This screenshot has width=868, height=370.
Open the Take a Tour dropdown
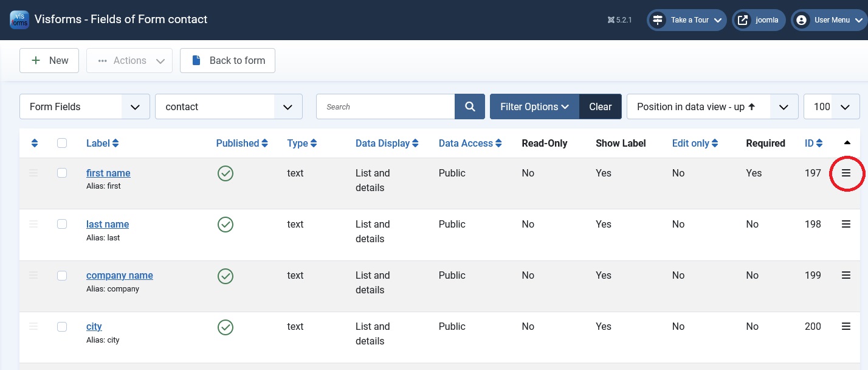pos(687,20)
